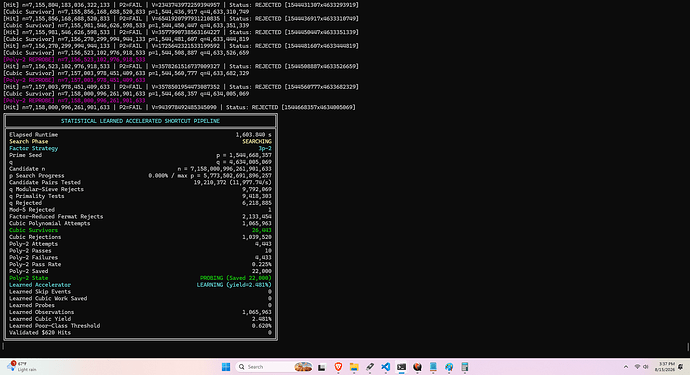Click the search highlight image in the Search box
Viewport: 690px width, 375px height.
(x=303, y=367)
